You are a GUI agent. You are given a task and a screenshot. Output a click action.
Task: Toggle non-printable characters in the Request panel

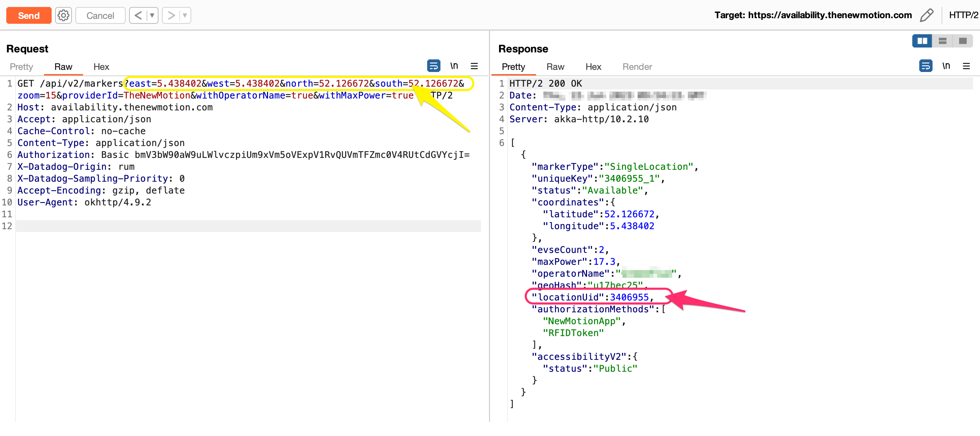click(454, 66)
